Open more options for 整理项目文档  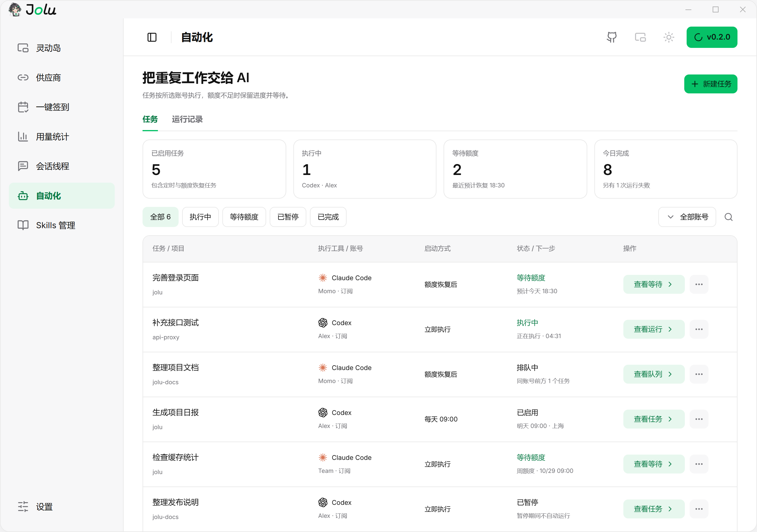click(699, 374)
